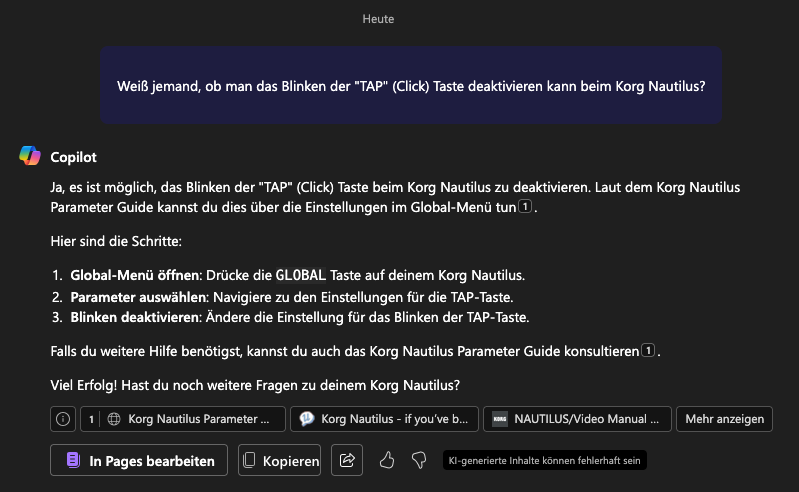
Task: Expand sources with Mehr anzeigen
Action: pos(724,419)
